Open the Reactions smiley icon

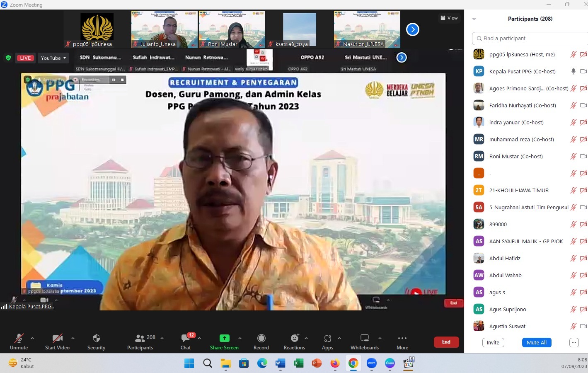[x=295, y=338]
